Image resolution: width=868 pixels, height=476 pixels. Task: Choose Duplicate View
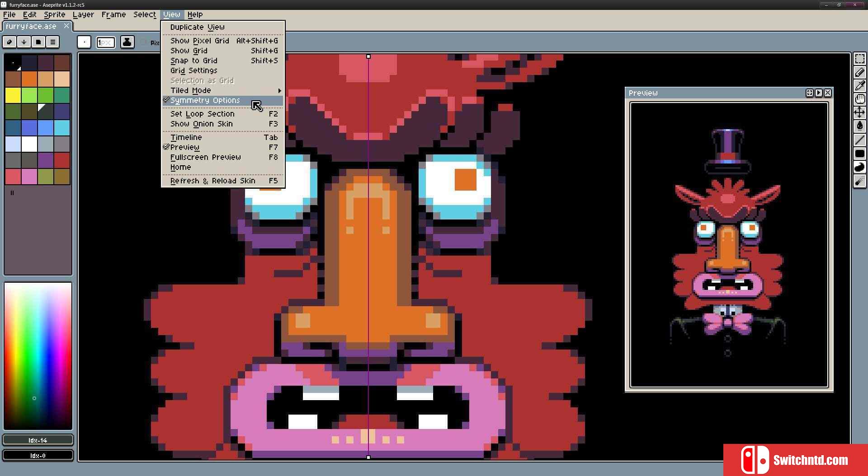click(223, 27)
